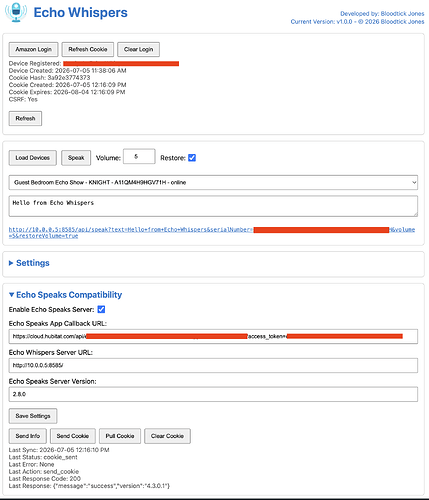
Task: Click the Send Cookie button
Action: pyautogui.click(x=73, y=436)
